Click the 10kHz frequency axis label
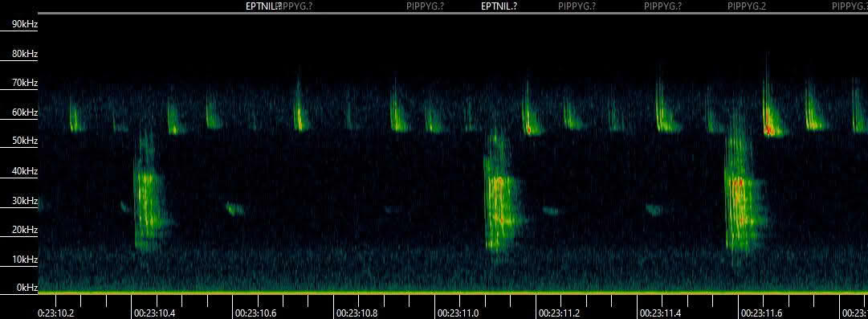Viewport: 868px width, 319px height. (x=25, y=259)
